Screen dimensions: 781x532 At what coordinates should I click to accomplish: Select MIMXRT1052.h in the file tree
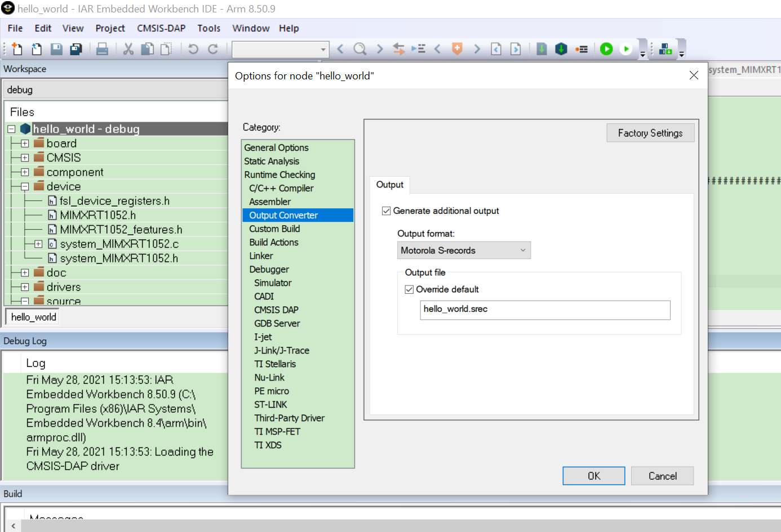pos(97,215)
